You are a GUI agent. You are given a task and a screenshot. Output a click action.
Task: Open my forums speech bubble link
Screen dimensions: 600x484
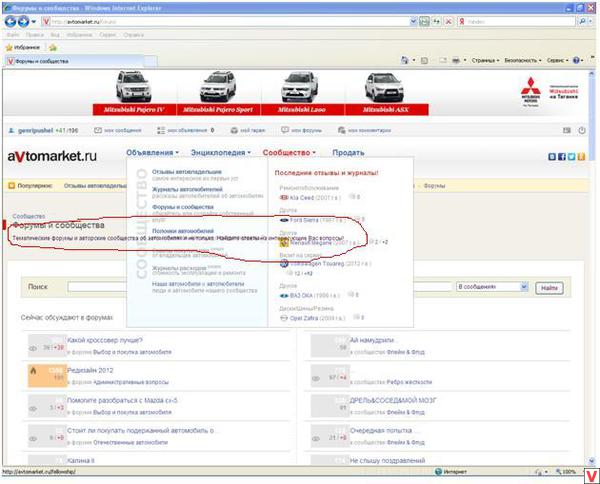coord(302,130)
